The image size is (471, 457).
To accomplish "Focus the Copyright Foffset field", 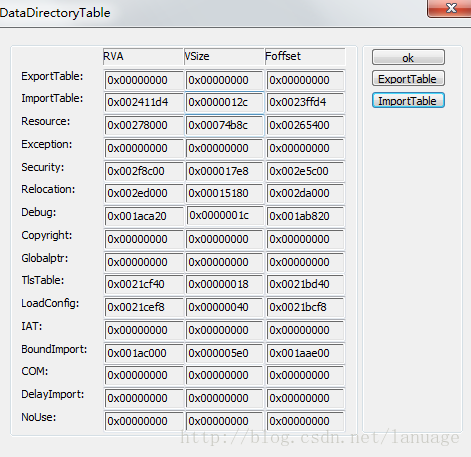I will point(305,239).
